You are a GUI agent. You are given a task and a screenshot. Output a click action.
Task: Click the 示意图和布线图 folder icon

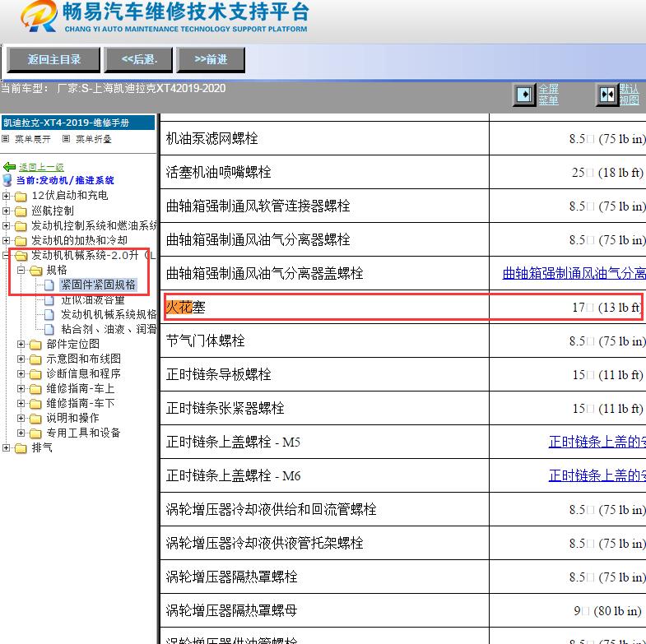point(36,359)
